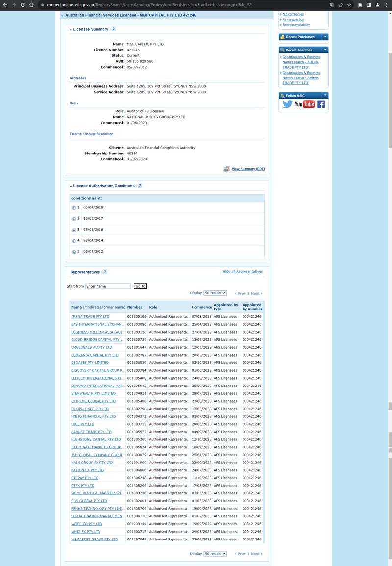Reload the page with the refresh icon
Screen dimensions: 392x566
(23, 5)
